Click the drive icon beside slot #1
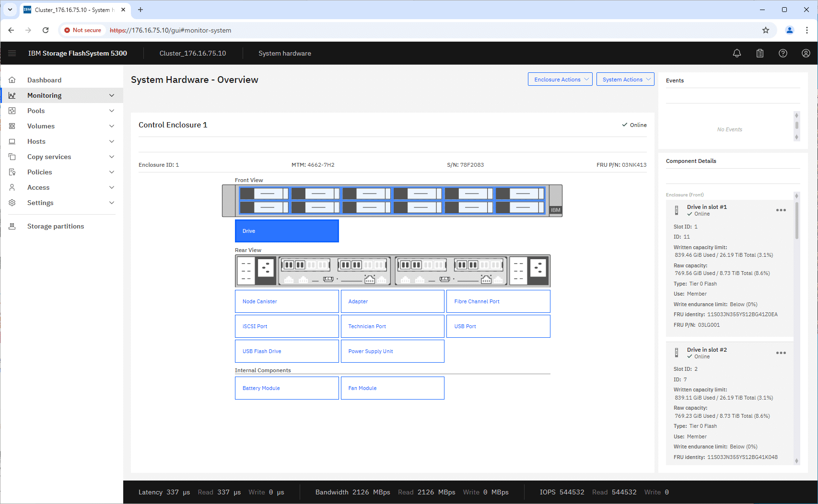This screenshot has height=504, width=818. [677, 210]
